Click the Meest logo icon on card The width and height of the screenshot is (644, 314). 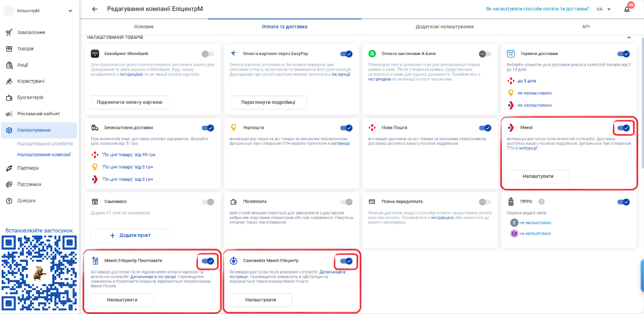(511, 128)
